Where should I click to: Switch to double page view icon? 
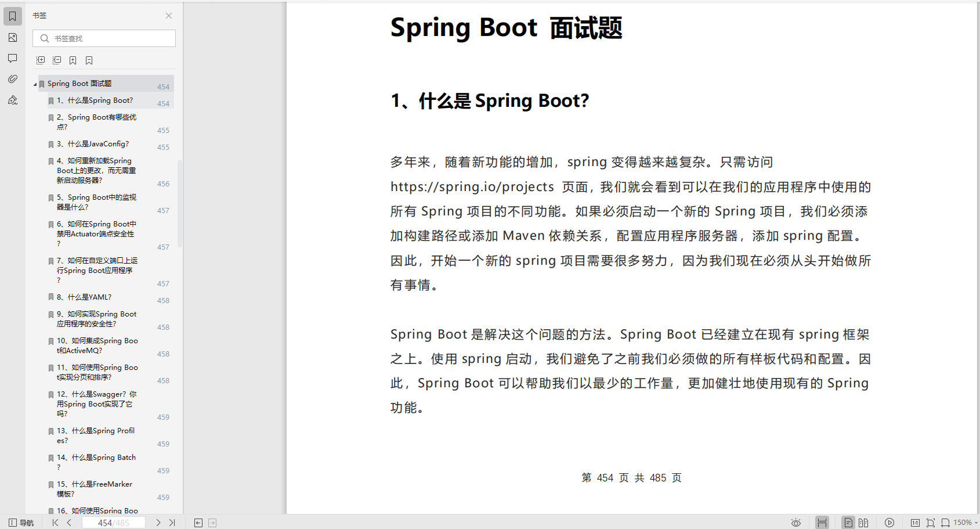863,523
